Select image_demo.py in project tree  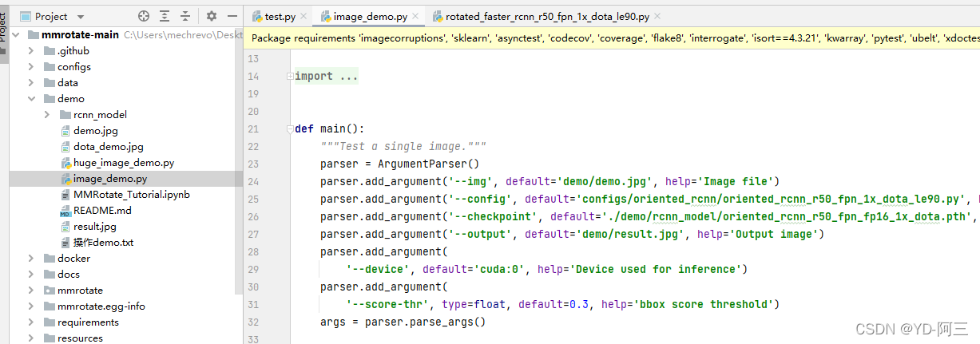pyautogui.click(x=110, y=179)
